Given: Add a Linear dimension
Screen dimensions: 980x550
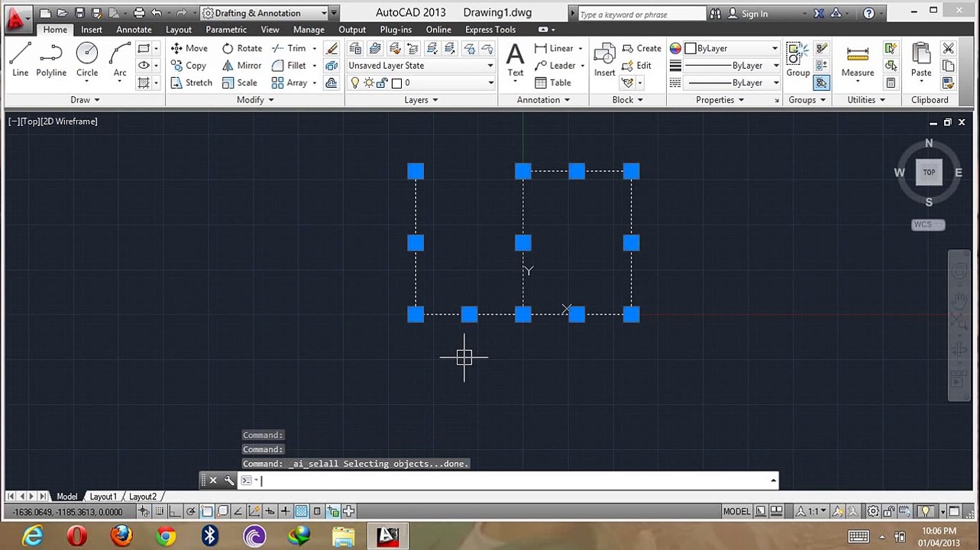Looking at the screenshot, I should (555, 48).
